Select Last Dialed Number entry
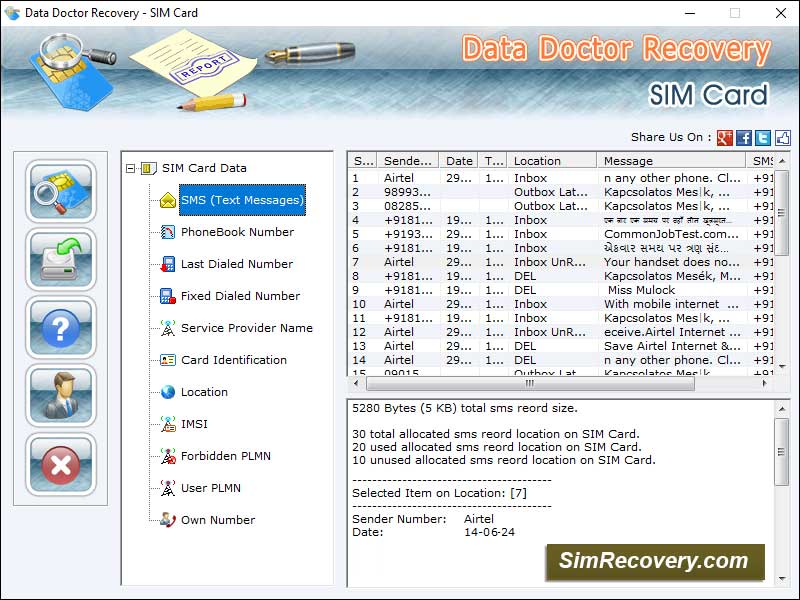Viewport: 800px width, 600px height. tap(237, 264)
